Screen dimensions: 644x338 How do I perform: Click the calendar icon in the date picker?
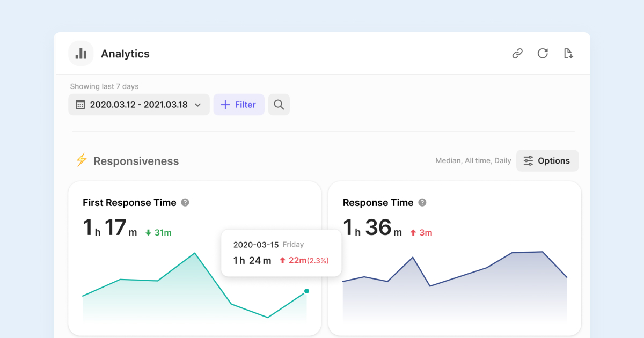coord(80,105)
